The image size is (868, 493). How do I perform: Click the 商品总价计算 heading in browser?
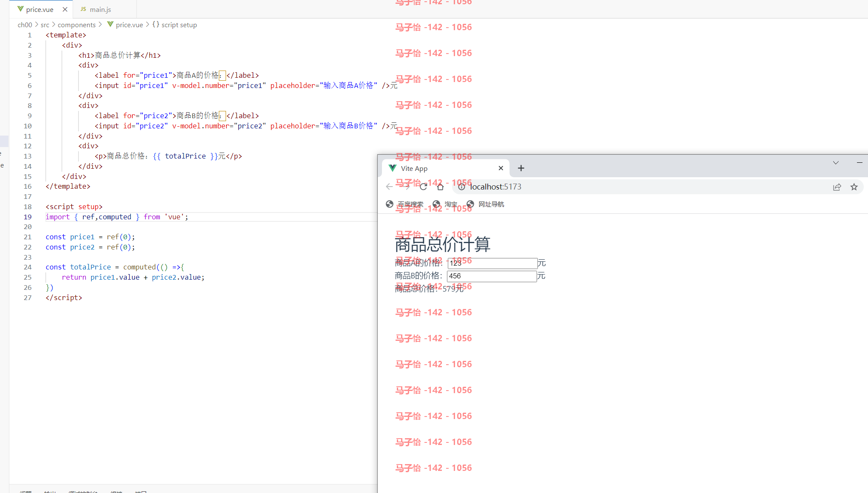coord(442,244)
